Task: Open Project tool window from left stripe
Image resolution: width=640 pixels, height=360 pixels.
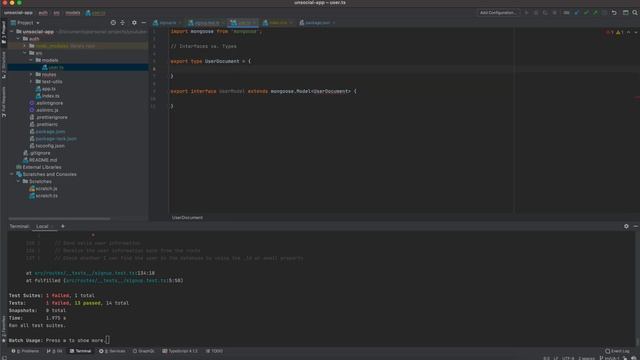Action: click(4, 32)
